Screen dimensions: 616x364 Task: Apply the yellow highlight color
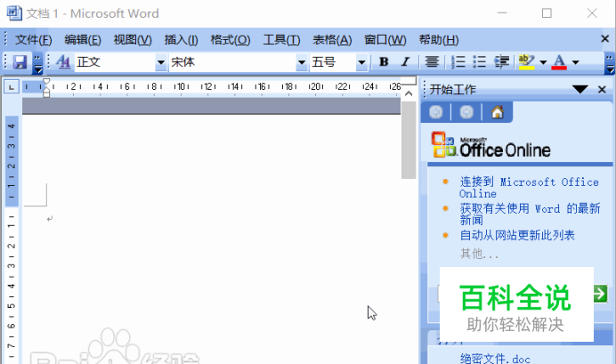[x=526, y=62]
